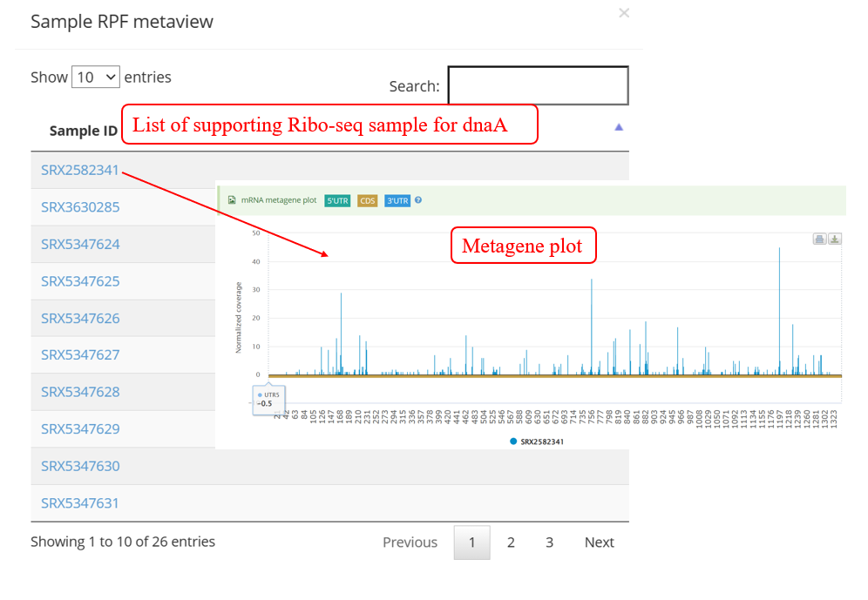
Task: Go to page 2 of the table
Action: pyautogui.click(x=511, y=543)
